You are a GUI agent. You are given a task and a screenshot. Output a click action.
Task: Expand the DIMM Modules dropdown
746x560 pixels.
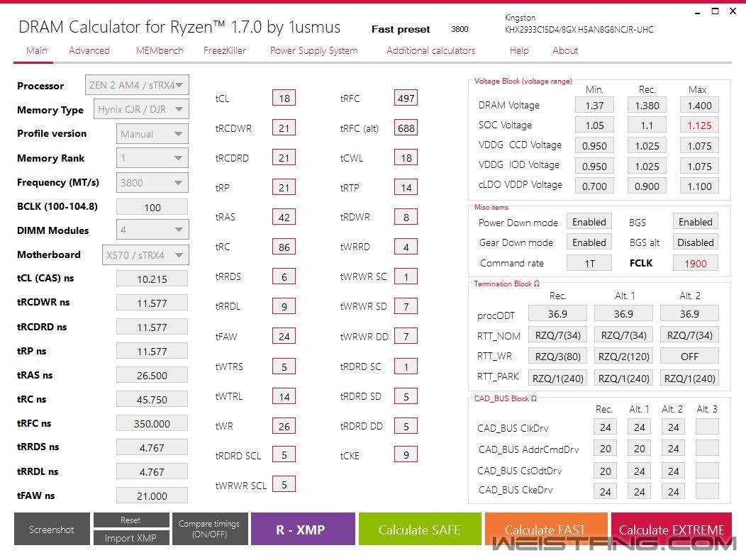152,230
